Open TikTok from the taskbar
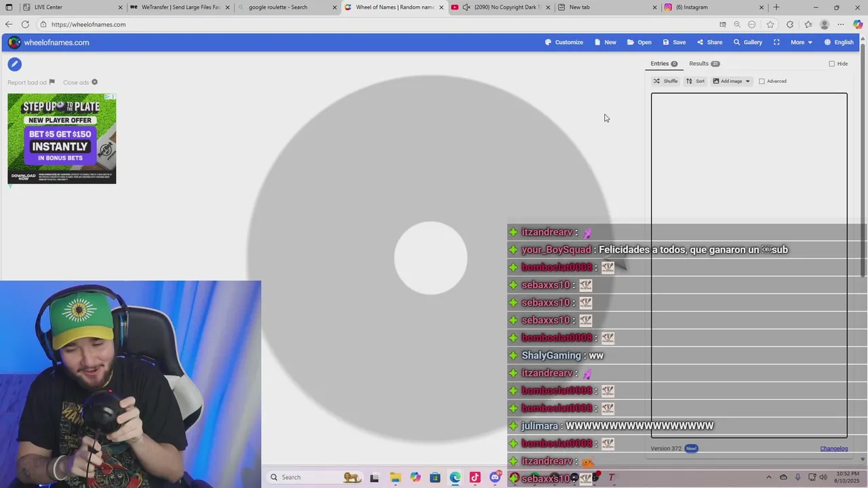Image resolution: width=868 pixels, height=488 pixels. pyautogui.click(x=475, y=478)
